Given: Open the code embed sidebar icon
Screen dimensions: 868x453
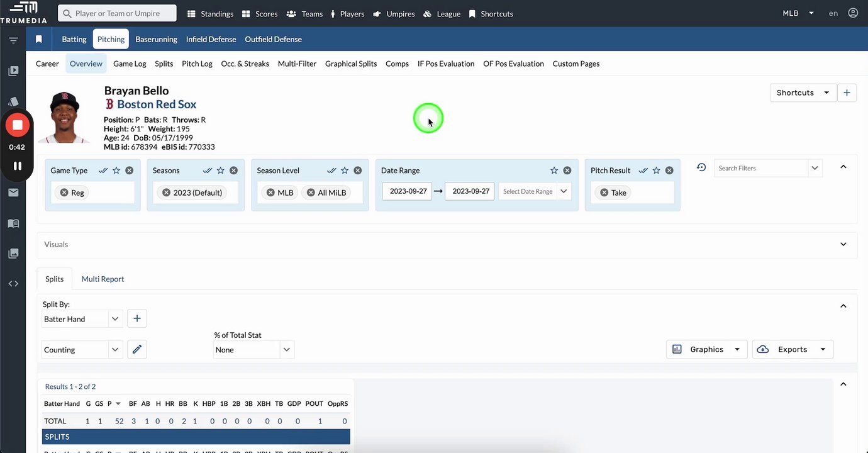Looking at the screenshot, I should [x=13, y=284].
